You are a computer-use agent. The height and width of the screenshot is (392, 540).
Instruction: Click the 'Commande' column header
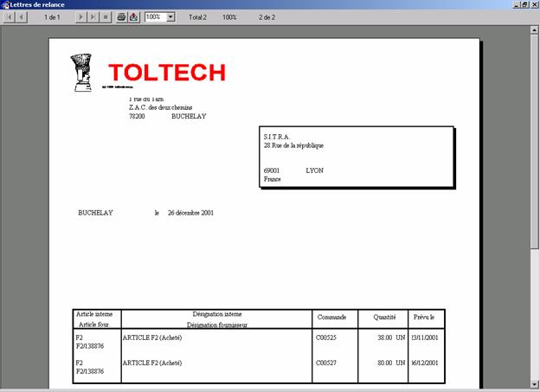(331, 318)
